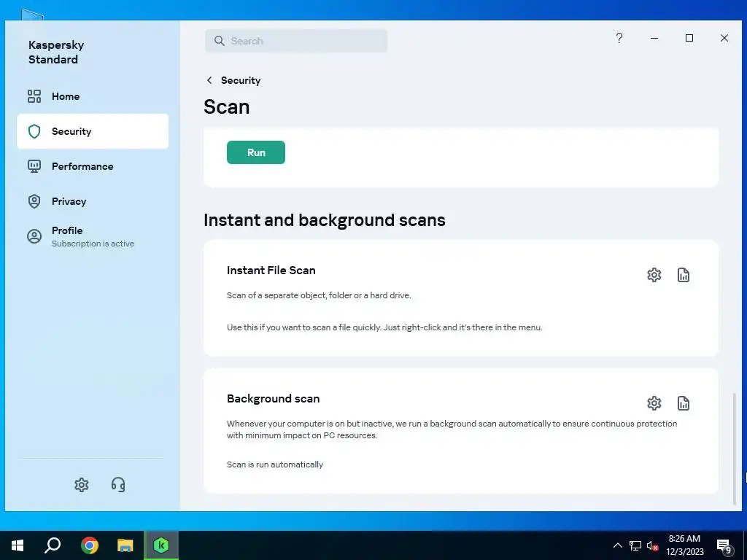Open support headset icon in sidebar
Screen dimensions: 747x560
tap(118, 485)
